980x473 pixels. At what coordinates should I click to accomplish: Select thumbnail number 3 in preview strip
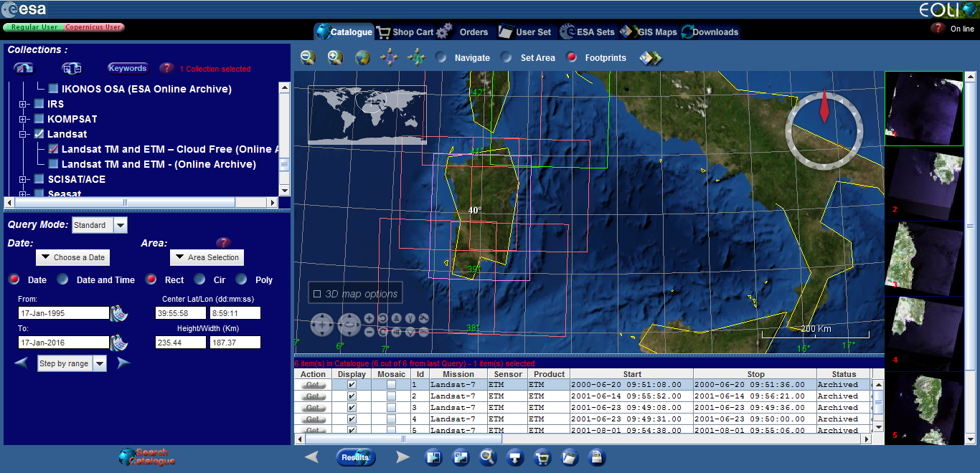coord(924,259)
